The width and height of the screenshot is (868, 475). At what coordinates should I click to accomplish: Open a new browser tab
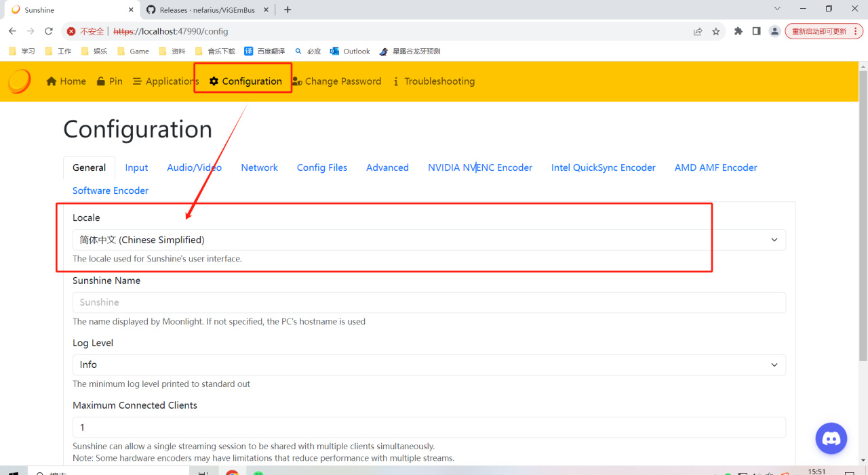coord(288,10)
